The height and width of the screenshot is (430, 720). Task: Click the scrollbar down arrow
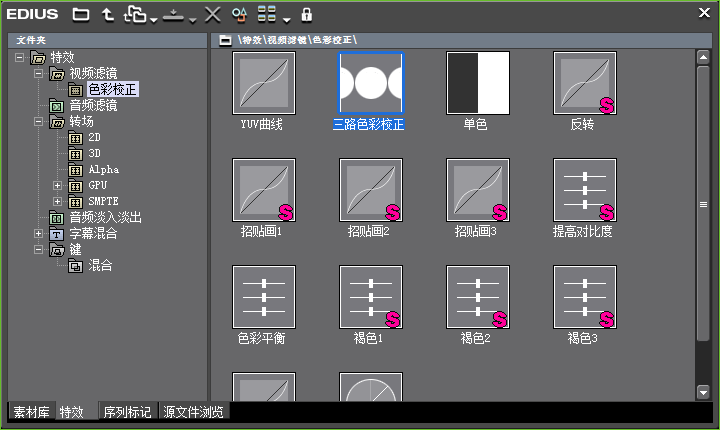703,392
